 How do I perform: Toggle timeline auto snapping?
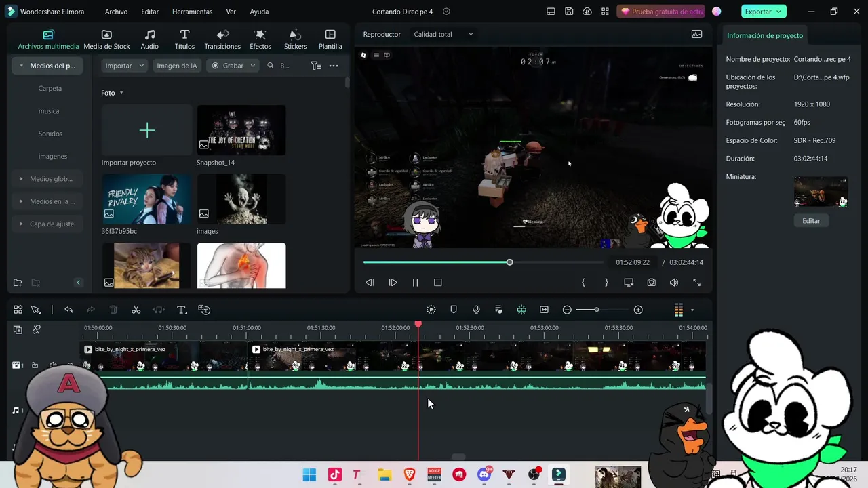pos(521,310)
